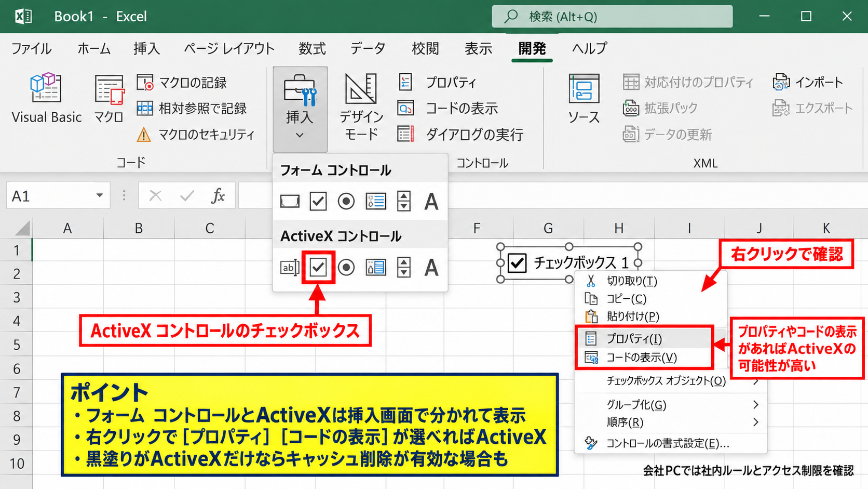Click the fx insert function button
The width and height of the screenshot is (868, 489).
tap(218, 196)
